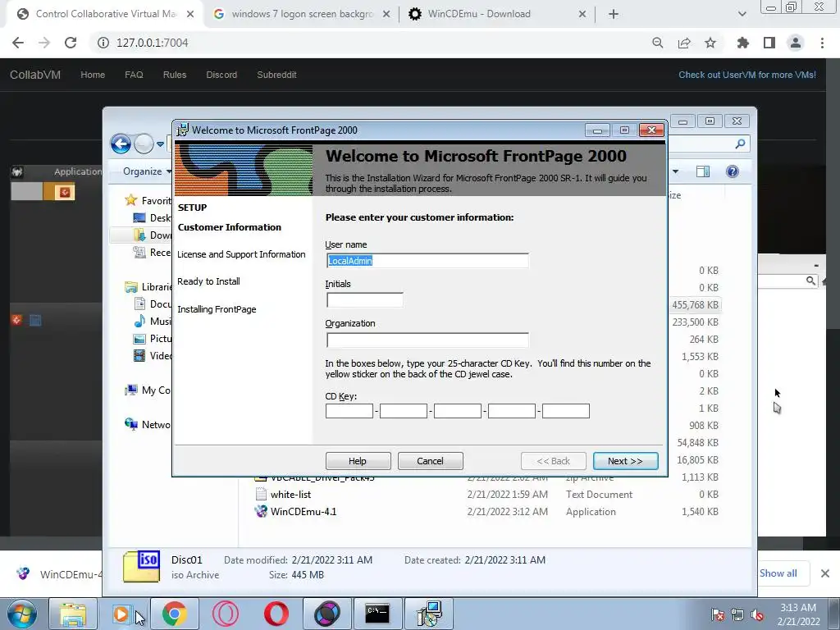This screenshot has width=840, height=630.
Task: Select WinCDEmu-4.1 file in Explorer
Action: click(x=304, y=512)
